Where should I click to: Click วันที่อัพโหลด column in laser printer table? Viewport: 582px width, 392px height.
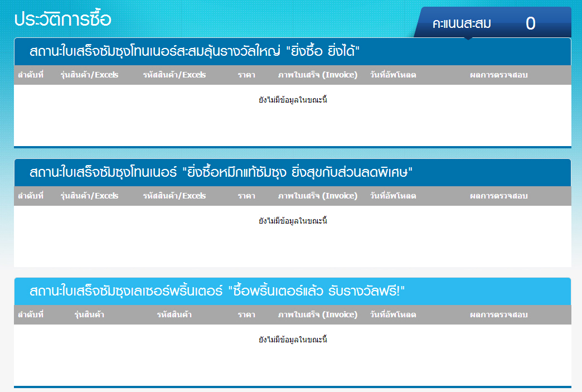(x=393, y=314)
